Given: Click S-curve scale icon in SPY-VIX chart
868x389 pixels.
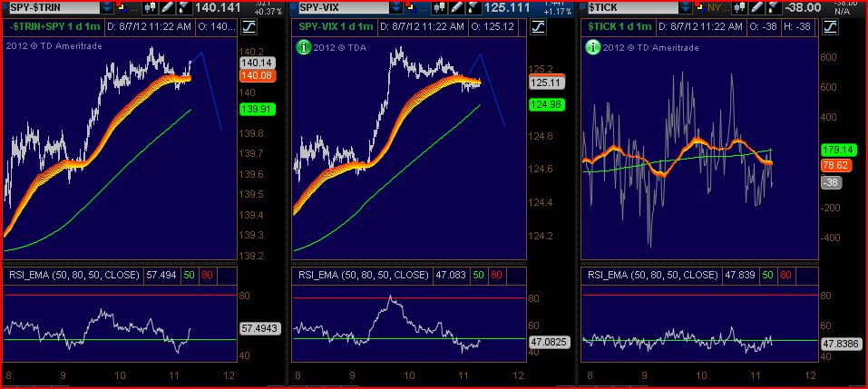Looking at the screenshot, I should 539,26.
